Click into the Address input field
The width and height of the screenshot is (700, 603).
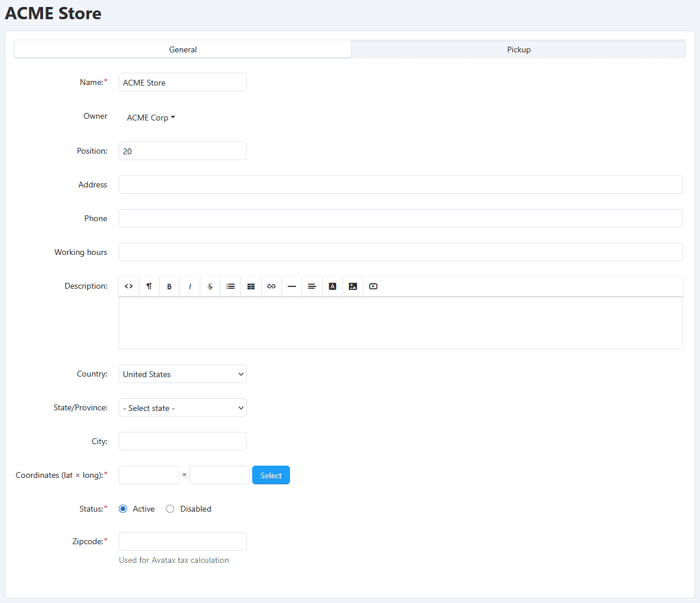[x=401, y=185]
